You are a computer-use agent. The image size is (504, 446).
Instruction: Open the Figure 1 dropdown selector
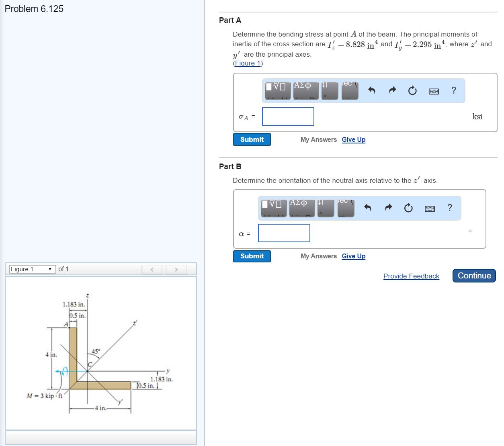(x=32, y=269)
